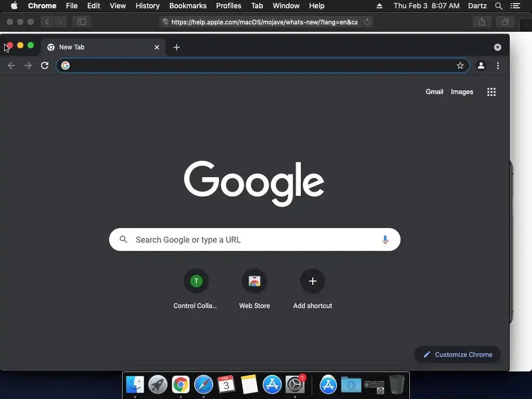Click the Dartz user name in menu bar

(x=477, y=6)
